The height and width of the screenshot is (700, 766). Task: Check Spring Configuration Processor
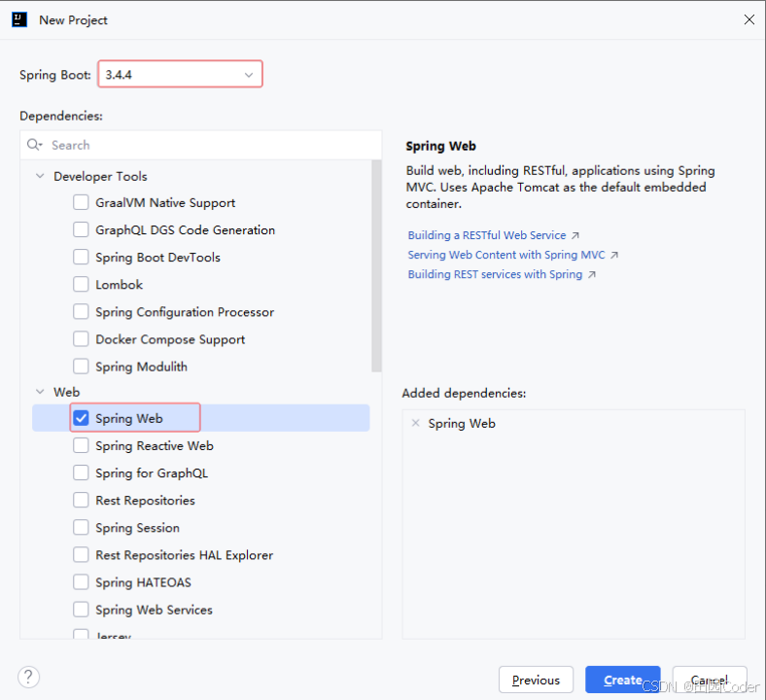point(81,312)
